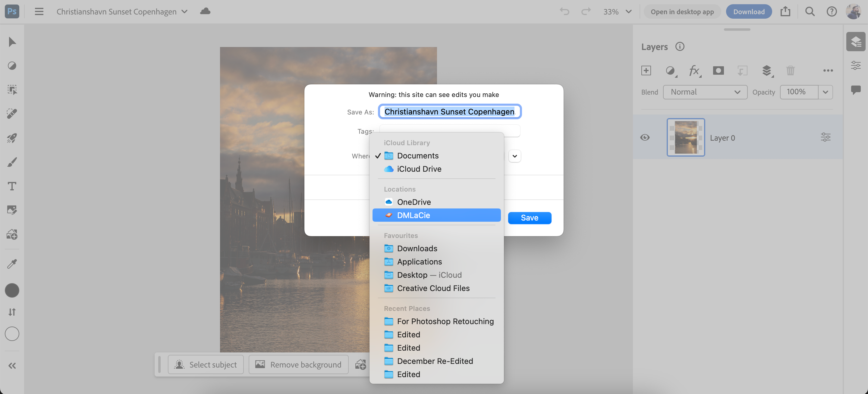Viewport: 868px width, 394px height.
Task: Click the Save button in dialog
Action: click(x=529, y=218)
